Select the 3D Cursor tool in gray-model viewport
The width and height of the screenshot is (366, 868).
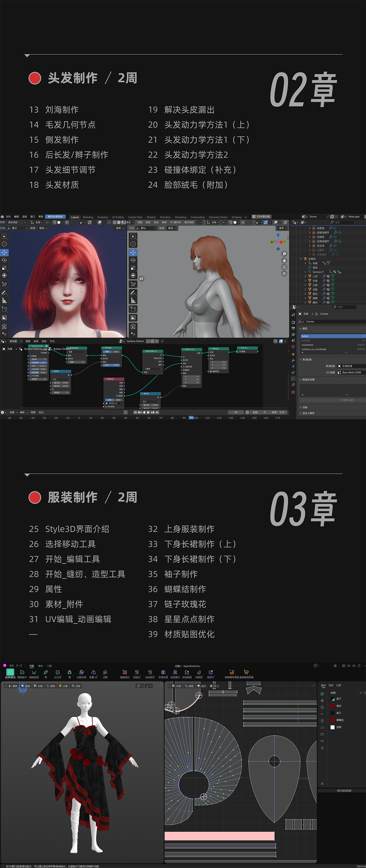(133, 244)
